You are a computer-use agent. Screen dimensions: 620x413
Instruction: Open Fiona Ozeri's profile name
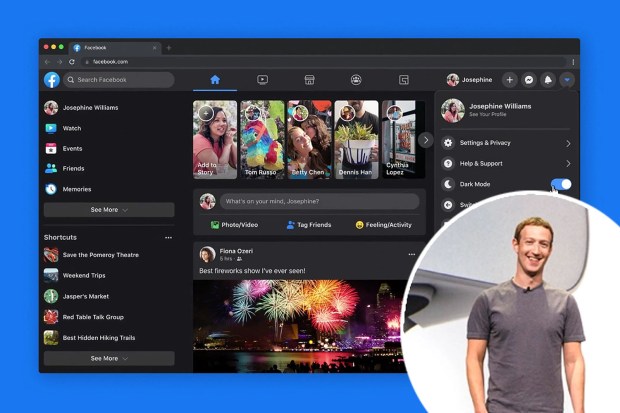(236, 251)
